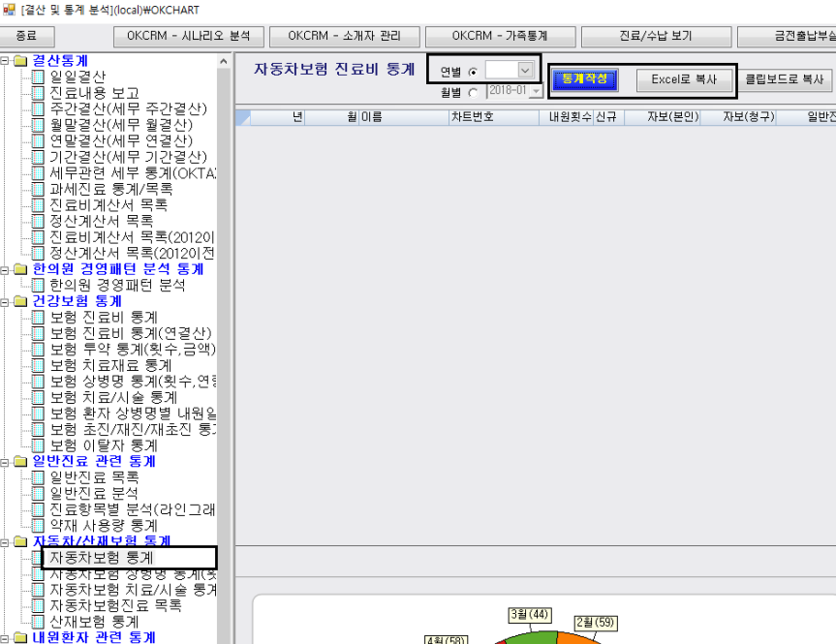Select 진료항목별 분석(라인그래 item
836x644 pixels.
133,509
